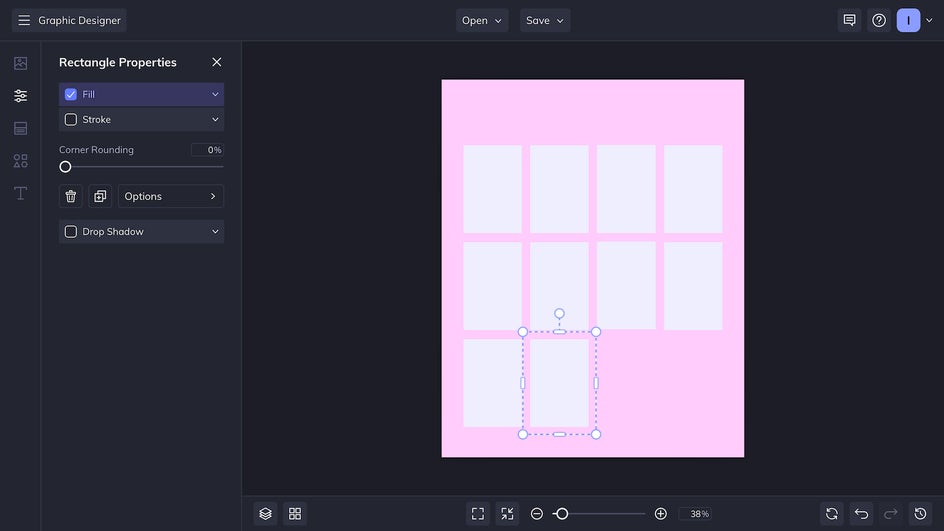Click the right-middle resize handle of selection
Image resolution: width=944 pixels, height=531 pixels.
(x=596, y=383)
